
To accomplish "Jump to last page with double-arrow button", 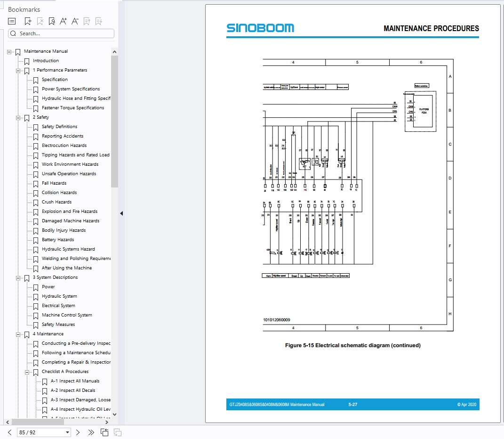I will tap(90, 432).
